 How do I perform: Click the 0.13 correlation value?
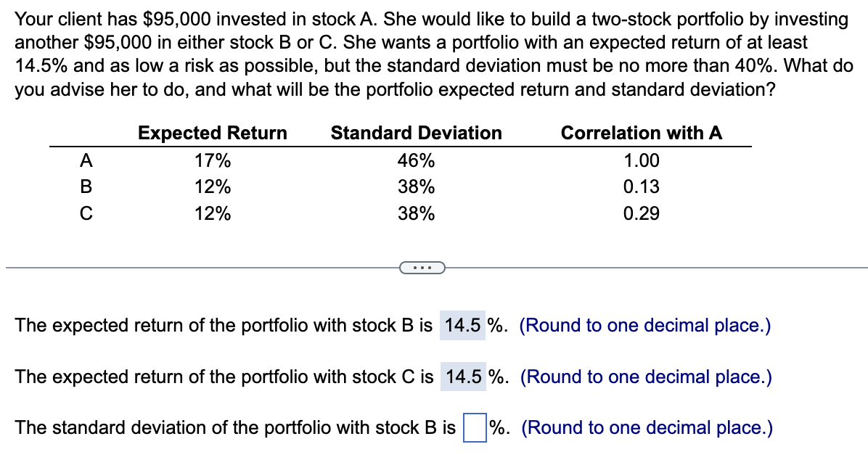pyautogui.click(x=642, y=186)
